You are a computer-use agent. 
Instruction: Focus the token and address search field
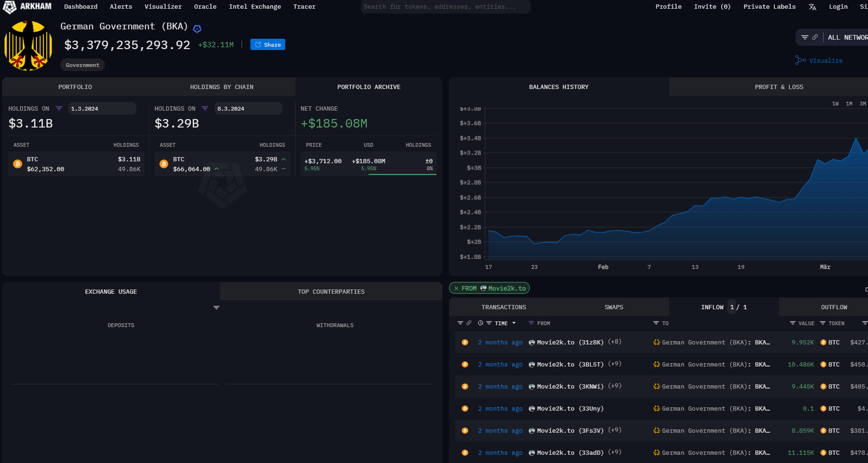[x=445, y=7]
